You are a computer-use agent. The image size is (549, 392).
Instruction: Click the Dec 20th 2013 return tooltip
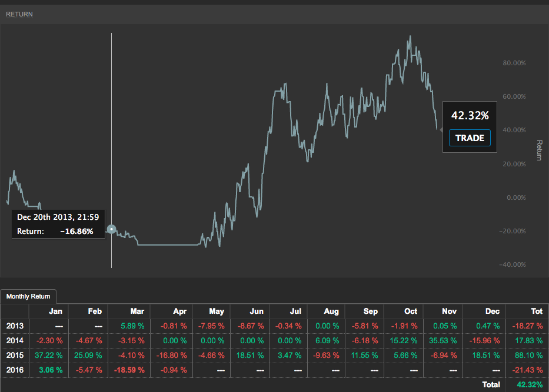pos(58,224)
